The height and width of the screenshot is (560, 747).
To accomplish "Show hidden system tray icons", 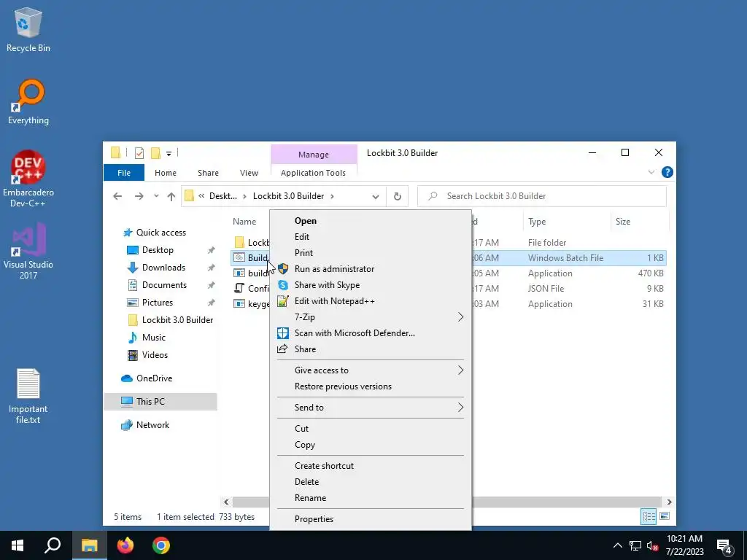I will coord(617,545).
